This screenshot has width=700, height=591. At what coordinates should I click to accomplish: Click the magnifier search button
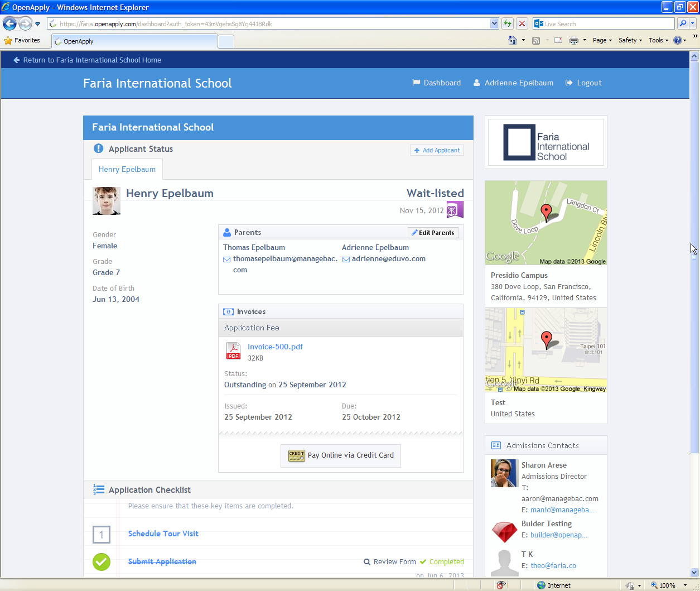(683, 23)
